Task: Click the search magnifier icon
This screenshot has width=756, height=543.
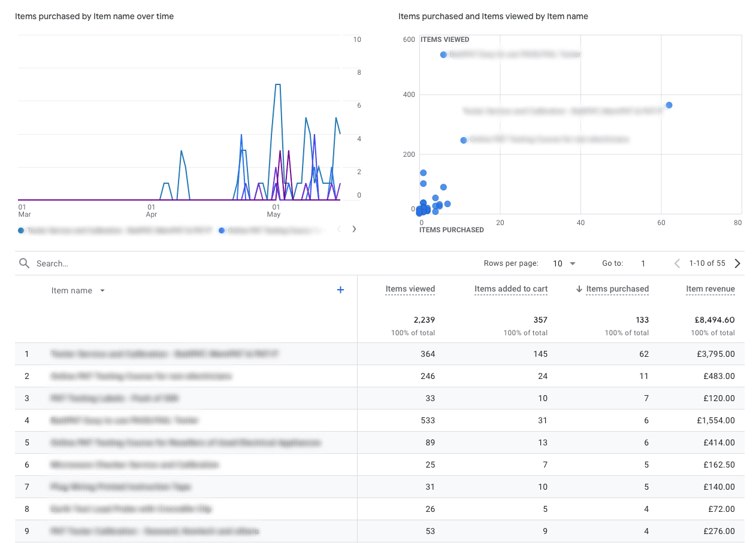Action: point(24,263)
